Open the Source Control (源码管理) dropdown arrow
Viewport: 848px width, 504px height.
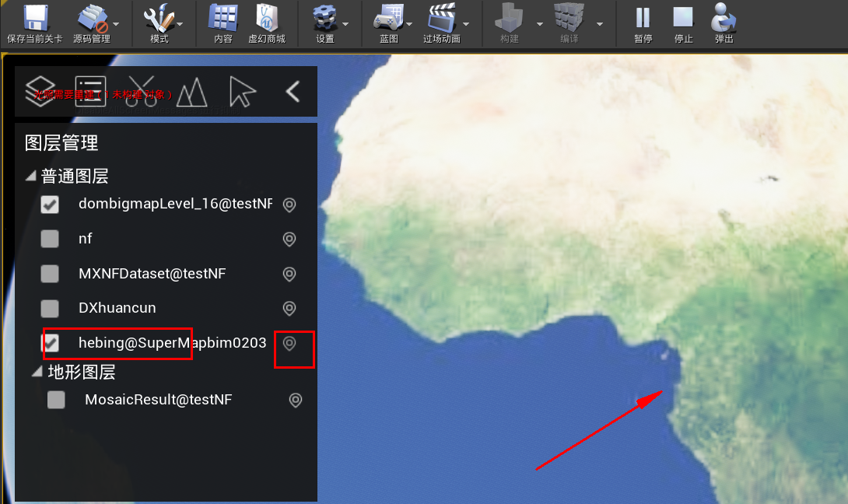coord(117,23)
